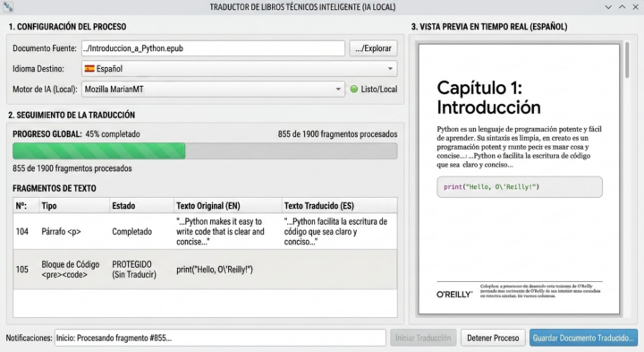Click the Iniciar Traducción button
The image size is (644, 352).
click(423, 338)
